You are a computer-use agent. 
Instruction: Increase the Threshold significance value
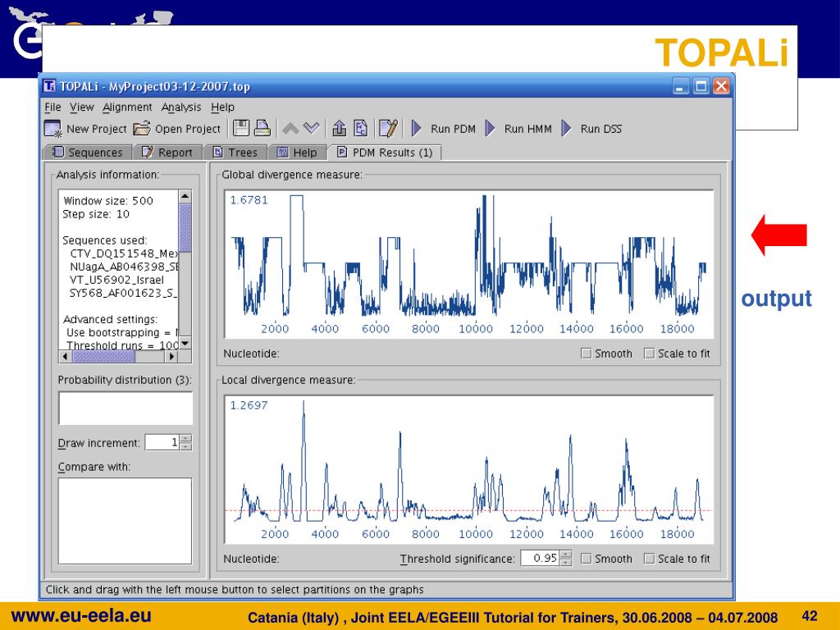(566, 555)
